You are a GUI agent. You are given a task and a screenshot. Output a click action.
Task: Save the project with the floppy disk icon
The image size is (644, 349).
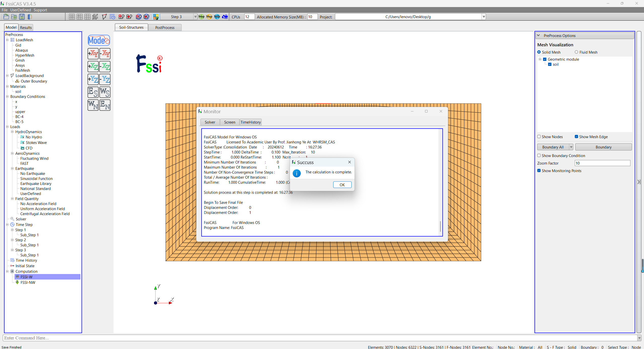click(x=22, y=17)
